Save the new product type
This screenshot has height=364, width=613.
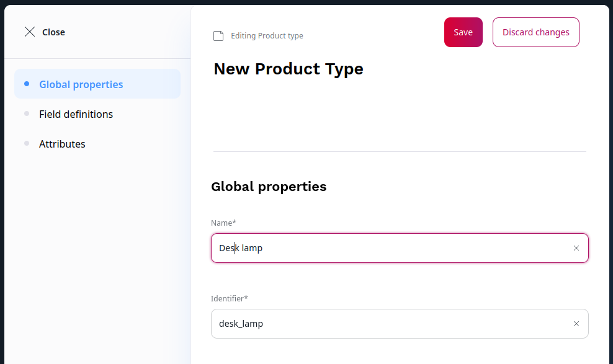coord(463,32)
